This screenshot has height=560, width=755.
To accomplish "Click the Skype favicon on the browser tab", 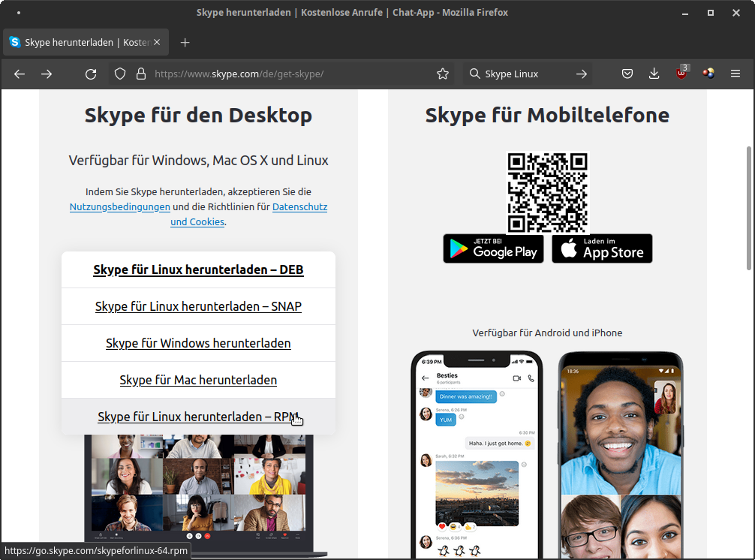I will pos(14,42).
